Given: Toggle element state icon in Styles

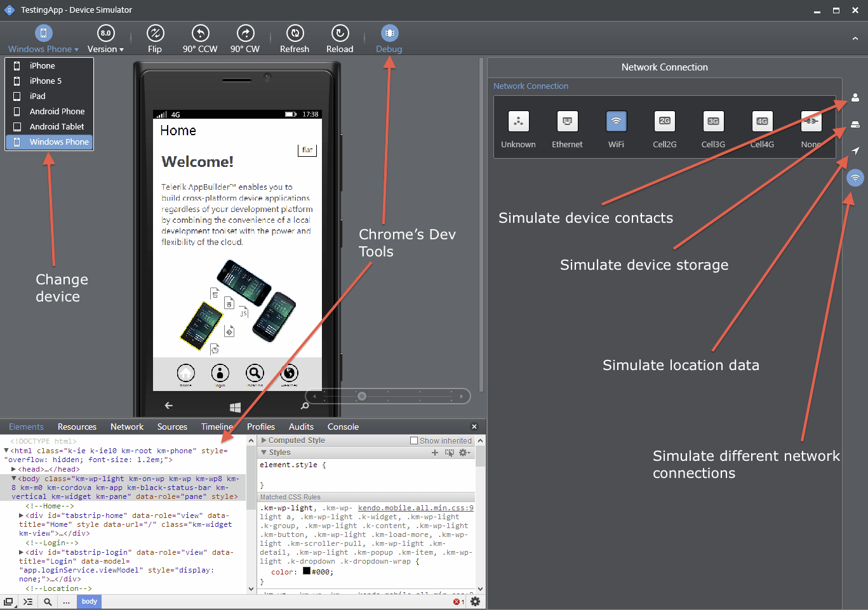Looking at the screenshot, I should coord(450,453).
